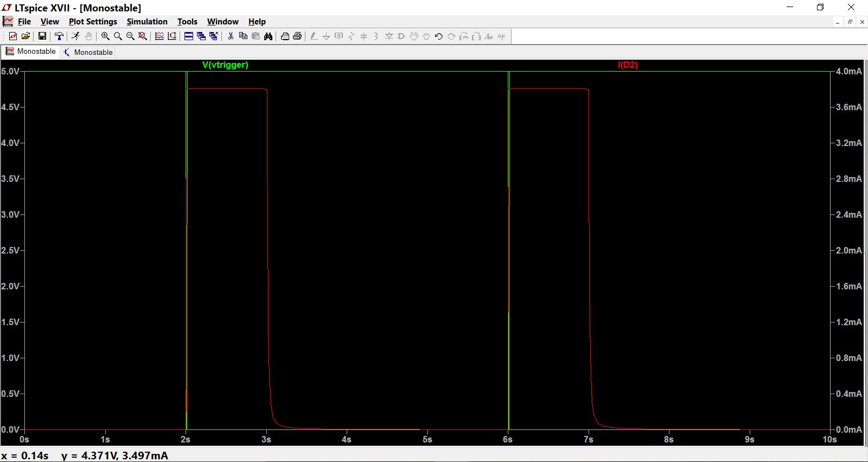Click the Drag closed-hand icon

[x=426, y=36]
